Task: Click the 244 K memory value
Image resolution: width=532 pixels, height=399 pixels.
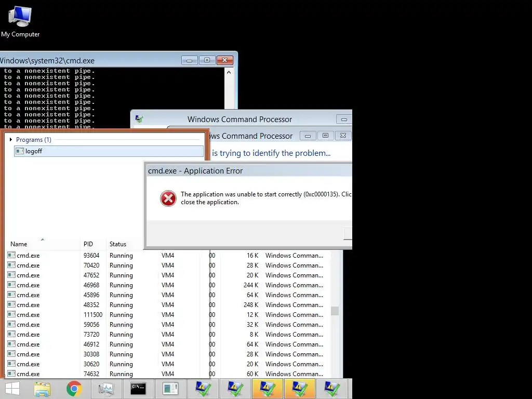Action: tap(251, 285)
